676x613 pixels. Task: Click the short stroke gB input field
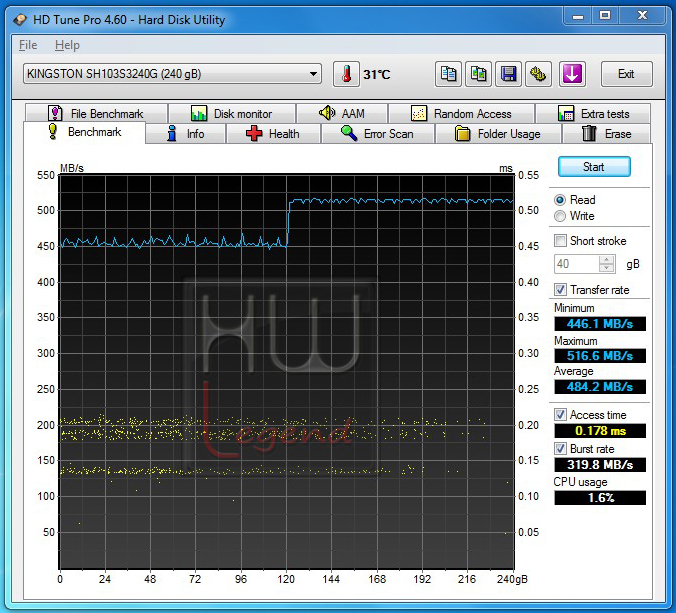[x=577, y=264]
